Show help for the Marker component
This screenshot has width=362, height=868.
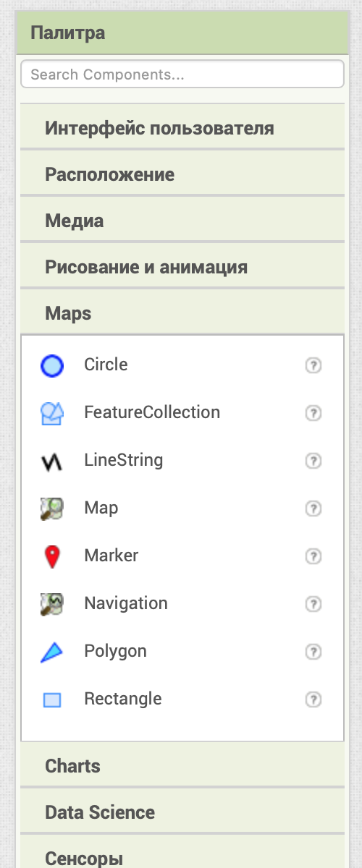(x=313, y=557)
